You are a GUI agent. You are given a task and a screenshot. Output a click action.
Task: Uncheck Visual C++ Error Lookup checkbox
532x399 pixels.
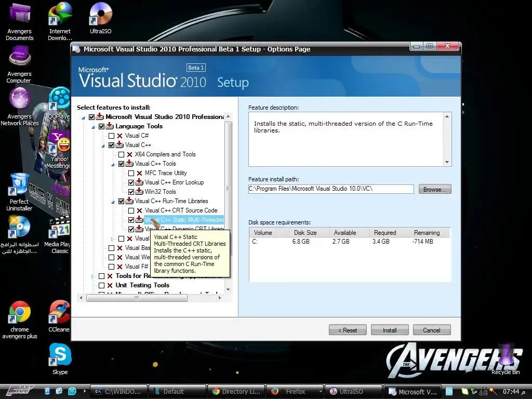[x=131, y=182]
